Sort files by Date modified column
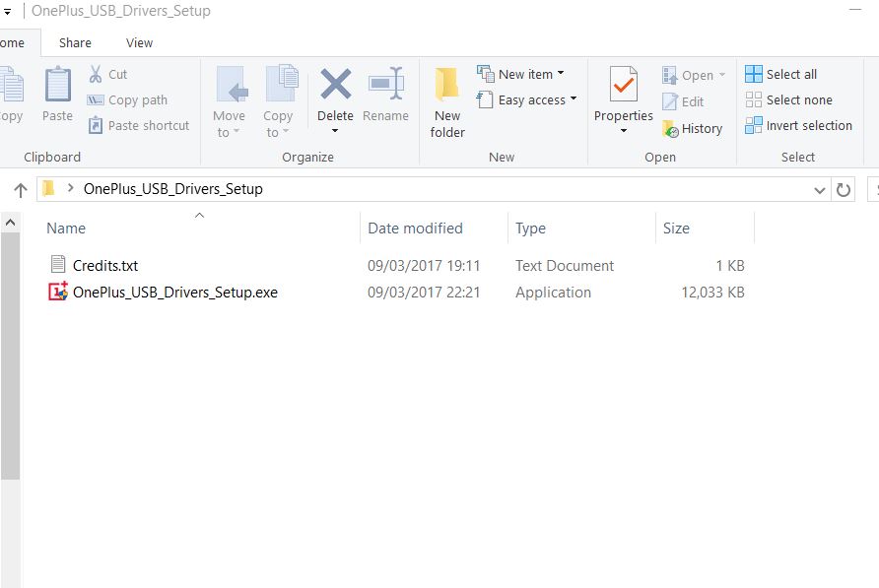Screen dimensions: 879x588 [434, 229]
